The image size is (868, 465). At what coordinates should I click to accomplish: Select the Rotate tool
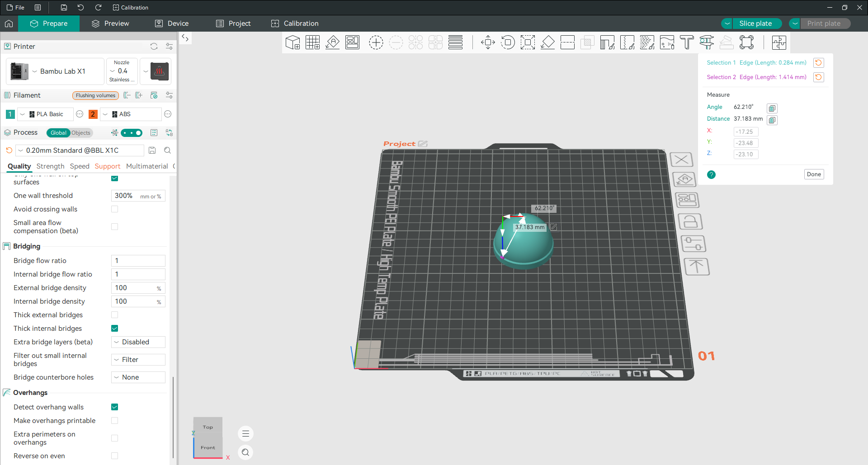[508, 42]
